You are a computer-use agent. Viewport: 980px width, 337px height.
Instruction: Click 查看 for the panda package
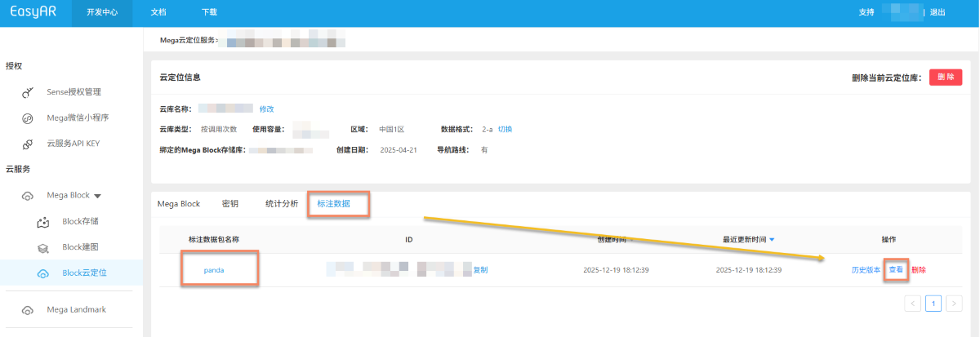(x=896, y=270)
